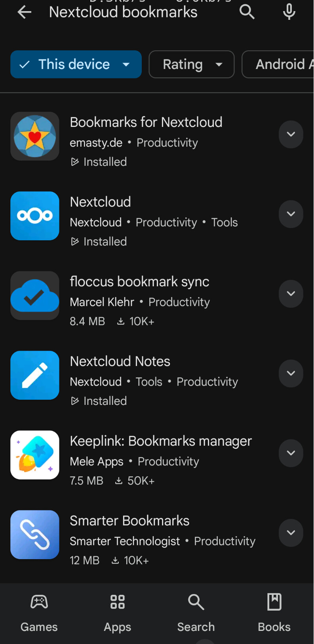Screen dimensions: 314x644
Task: Open the floccus bookmark sync title
Action: [139, 282]
